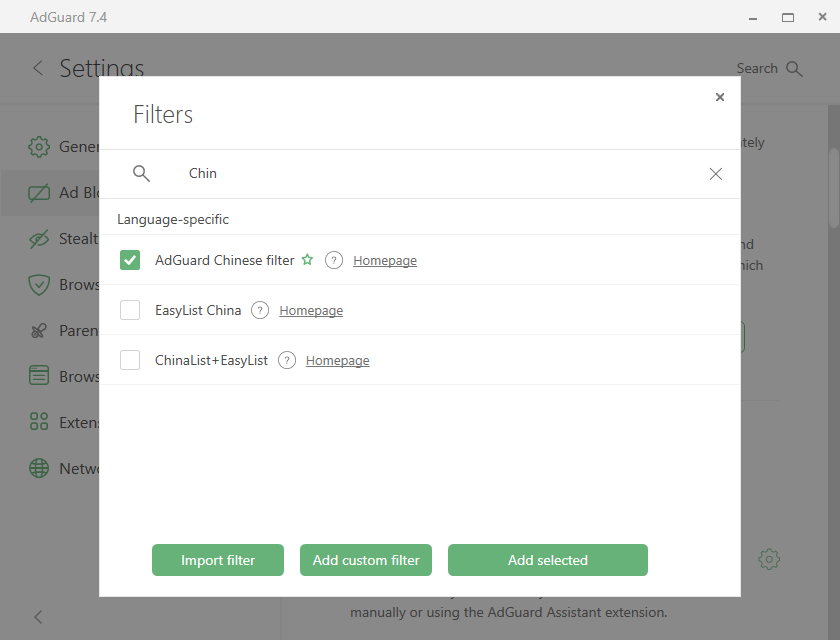Close the Filters dialog
This screenshot has height=640, width=840.
click(719, 97)
